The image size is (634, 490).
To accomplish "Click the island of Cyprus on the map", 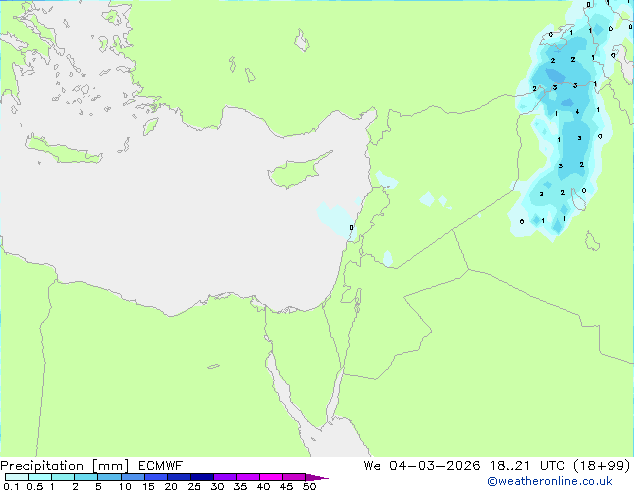I will [299, 170].
